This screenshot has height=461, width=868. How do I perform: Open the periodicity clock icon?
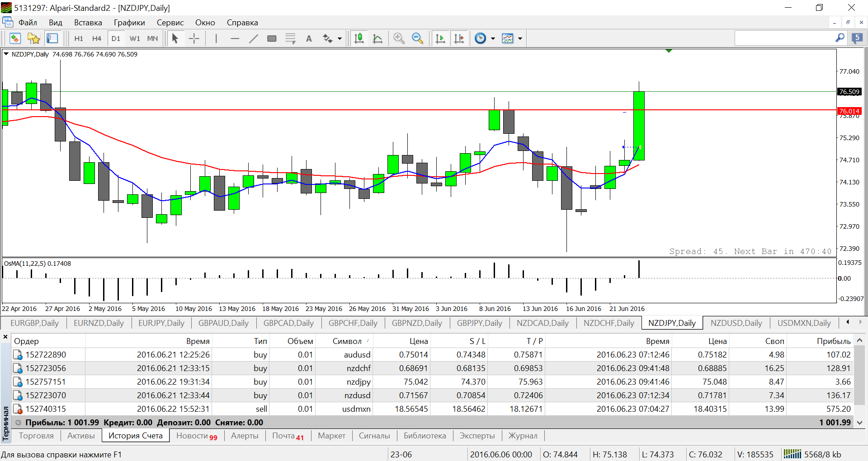(481, 38)
